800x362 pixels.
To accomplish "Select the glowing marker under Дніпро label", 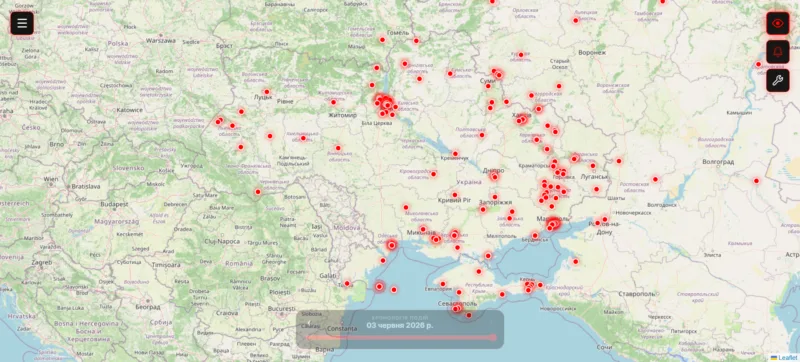I will [494, 176].
